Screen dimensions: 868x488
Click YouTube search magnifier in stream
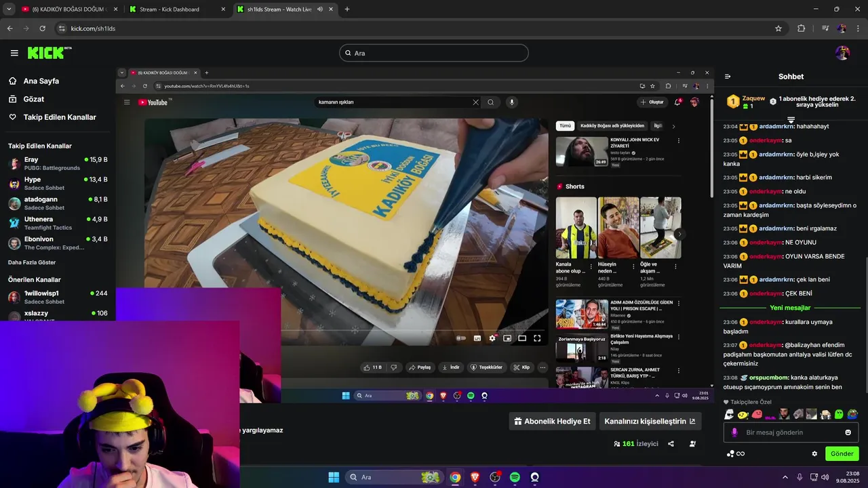(x=490, y=102)
